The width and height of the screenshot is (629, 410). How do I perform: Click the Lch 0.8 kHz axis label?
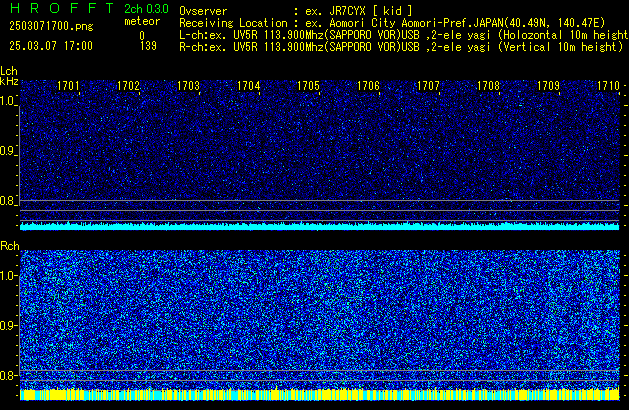[x=8, y=201]
